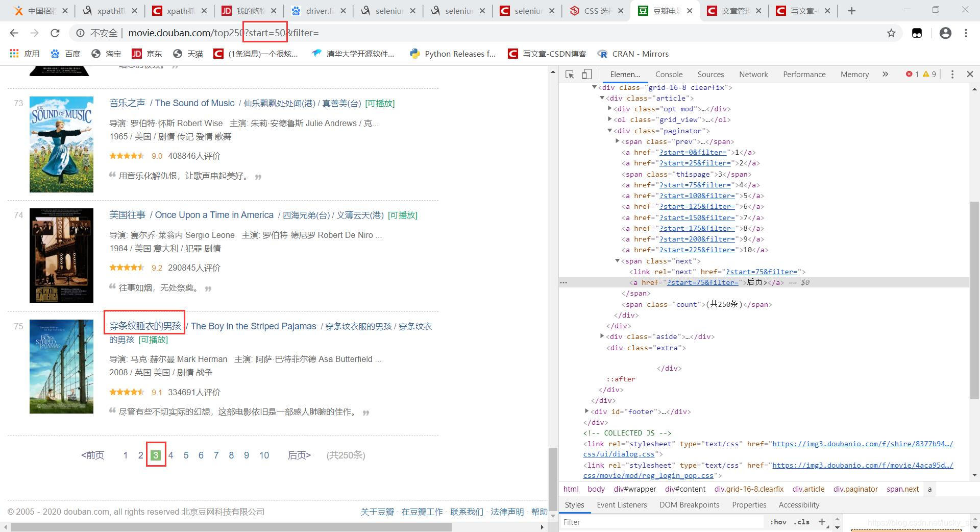Go to page 4 in paginator

171,455
